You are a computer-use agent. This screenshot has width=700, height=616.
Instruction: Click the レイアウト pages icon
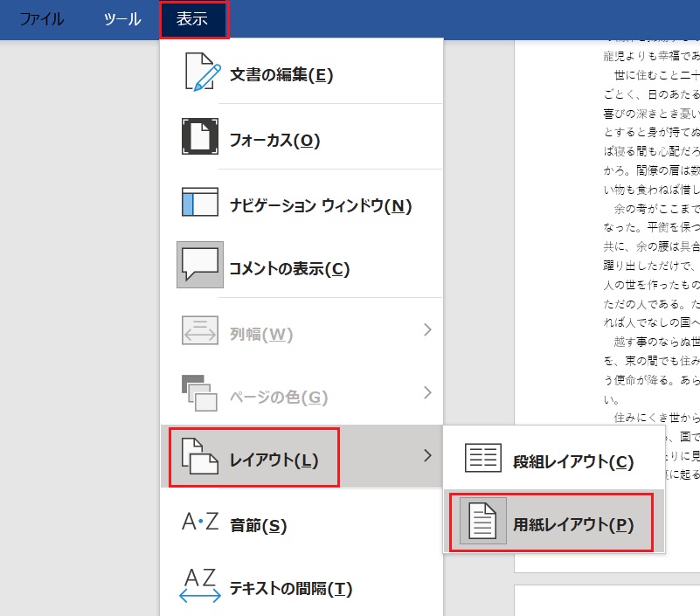(199, 456)
